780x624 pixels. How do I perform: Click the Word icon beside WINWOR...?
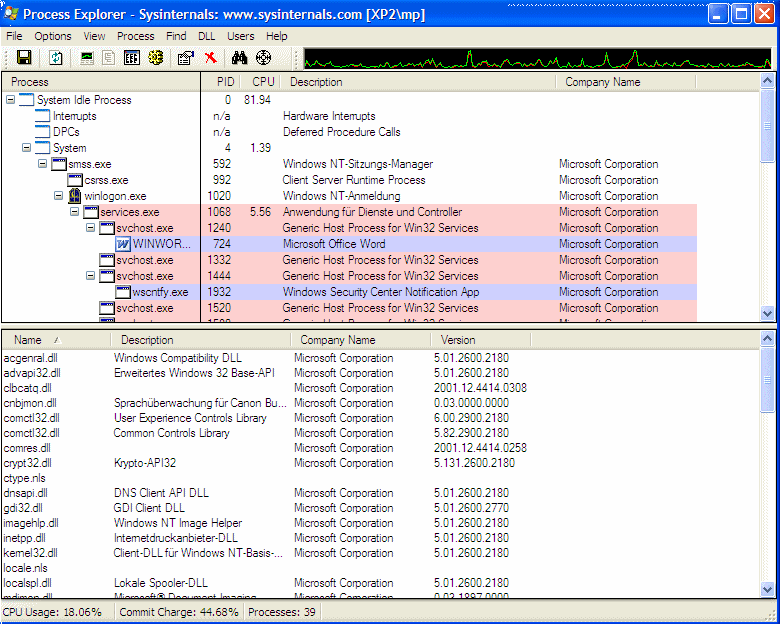pyautogui.click(x=123, y=244)
